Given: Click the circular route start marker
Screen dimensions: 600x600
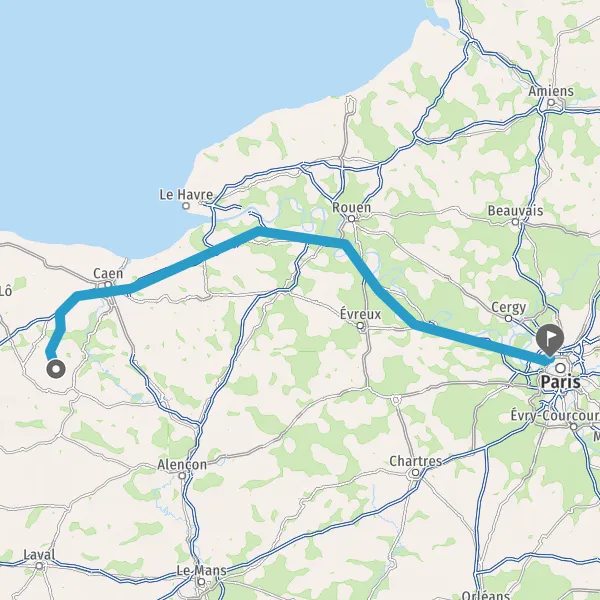Looking at the screenshot, I should [x=56, y=369].
